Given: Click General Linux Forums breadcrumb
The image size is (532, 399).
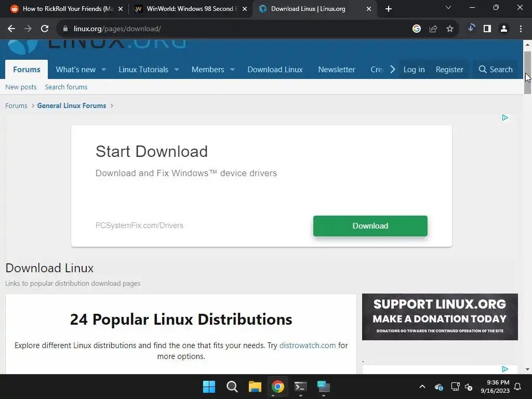Looking at the screenshot, I should (x=72, y=106).
